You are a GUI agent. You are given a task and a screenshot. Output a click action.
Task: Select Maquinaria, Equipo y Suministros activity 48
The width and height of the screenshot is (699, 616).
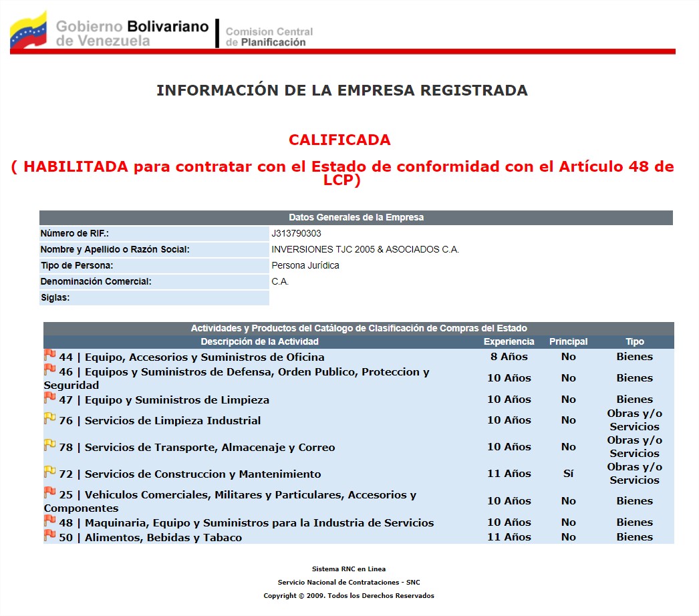pyautogui.click(x=246, y=523)
